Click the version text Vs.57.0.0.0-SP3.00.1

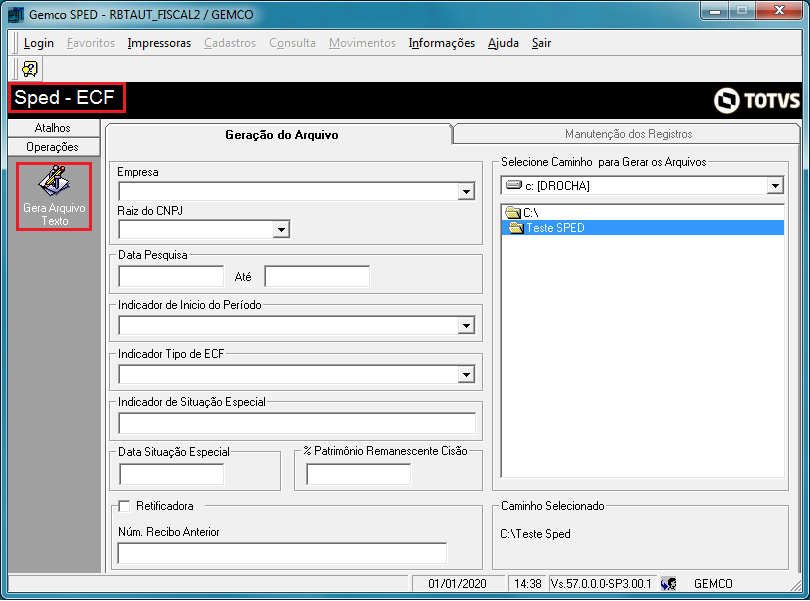coord(601,583)
